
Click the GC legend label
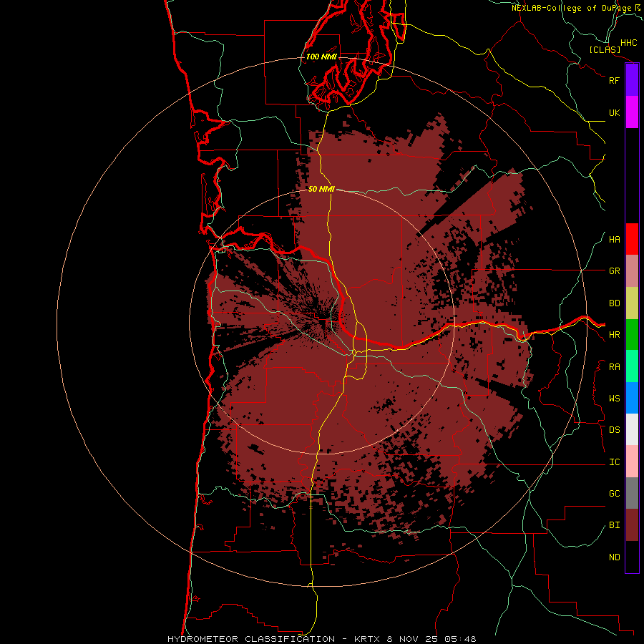pyautogui.click(x=614, y=494)
